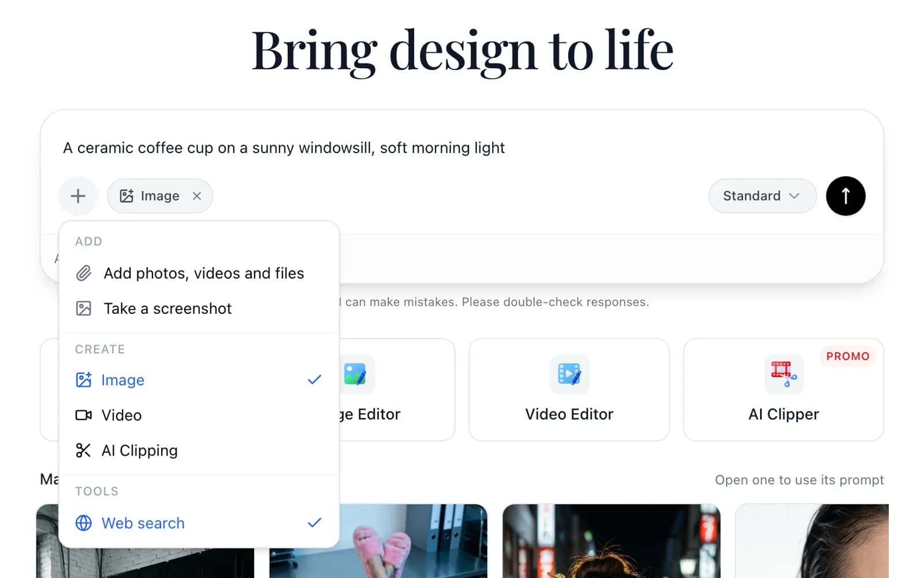Viewport: 924px width, 578px height.
Task: Select Take a screenshot option
Action: tap(199, 309)
